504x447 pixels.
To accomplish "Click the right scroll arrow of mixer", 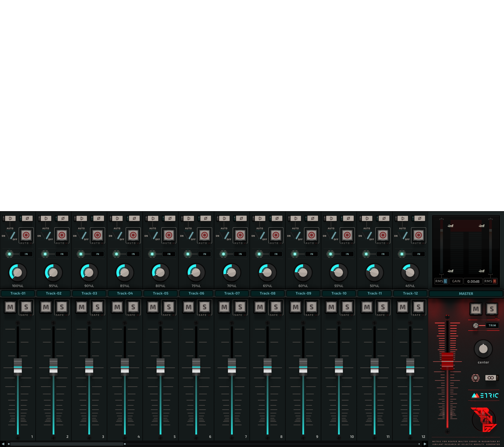I will 425,444.
